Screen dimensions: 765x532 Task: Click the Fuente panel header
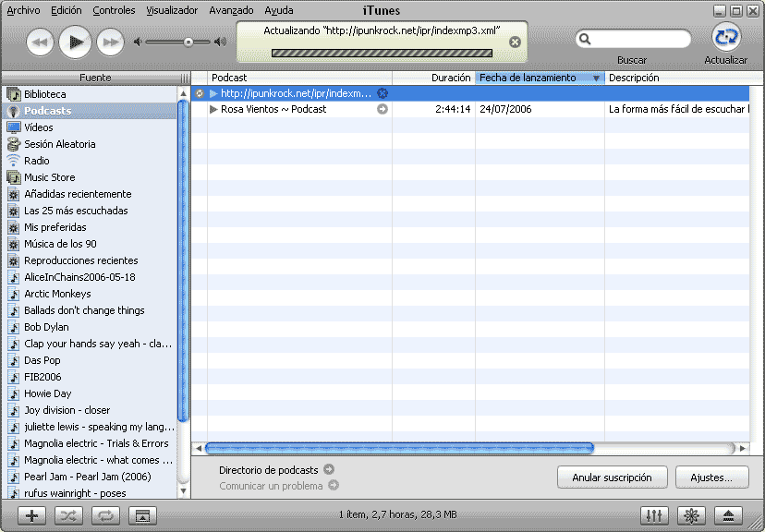point(95,78)
